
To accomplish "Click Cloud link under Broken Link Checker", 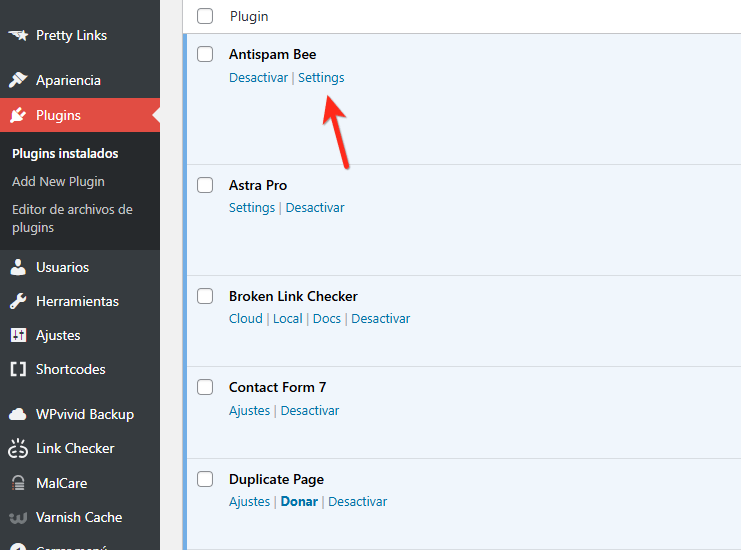I will 246,318.
